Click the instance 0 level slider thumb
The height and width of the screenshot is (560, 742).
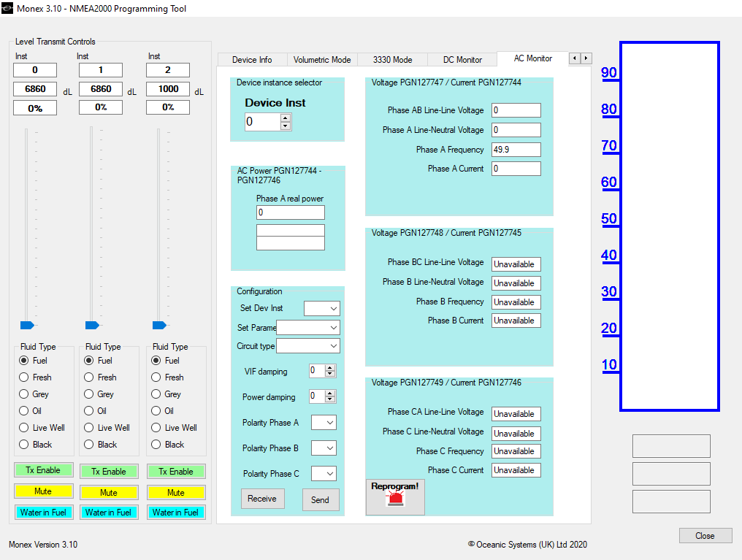click(28, 325)
